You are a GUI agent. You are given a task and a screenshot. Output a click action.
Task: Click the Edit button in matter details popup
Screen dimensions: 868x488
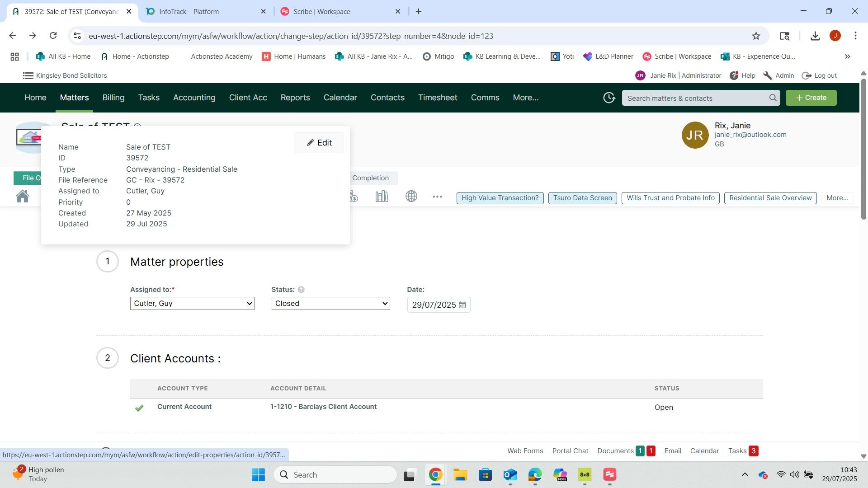319,143
